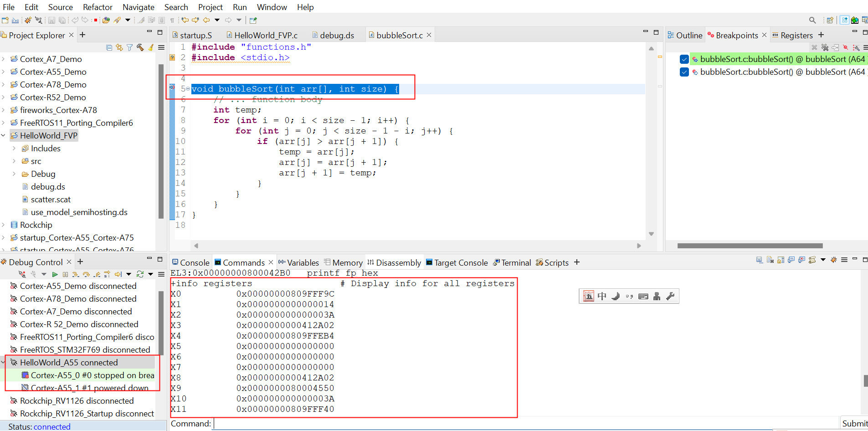868x431 pixels.
Task: Expand the src folder in HelloWorld_FVP
Action: click(x=14, y=161)
